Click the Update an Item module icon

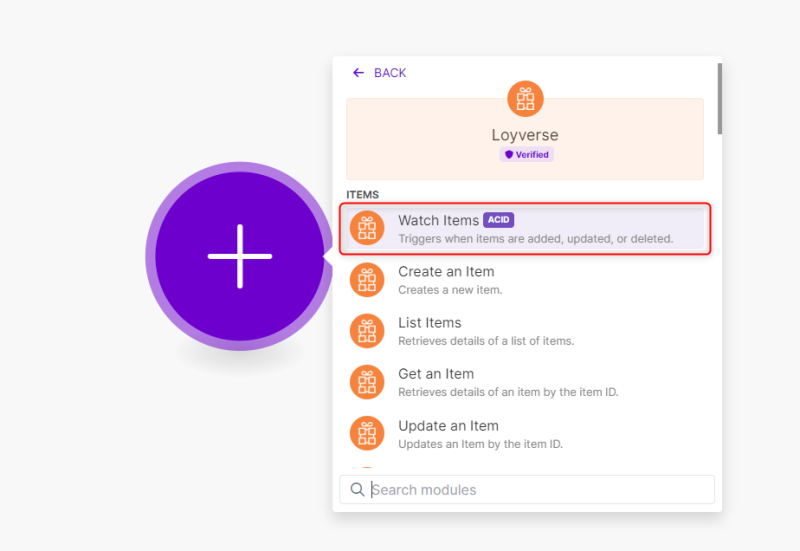point(367,433)
